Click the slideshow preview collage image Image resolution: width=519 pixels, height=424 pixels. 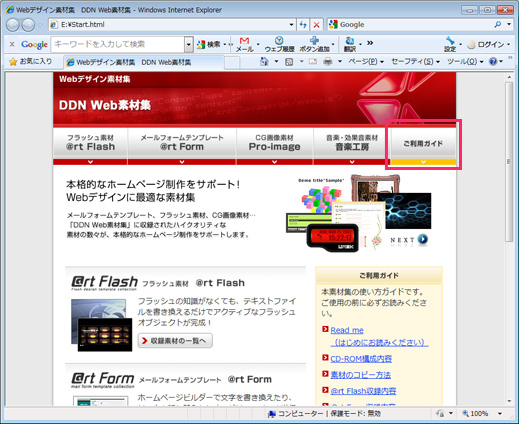pyautogui.click(x=358, y=212)
